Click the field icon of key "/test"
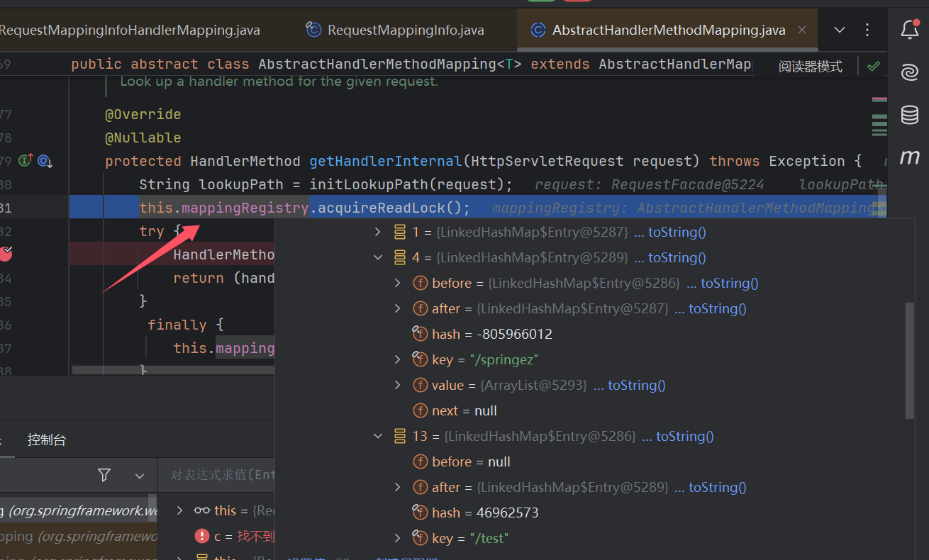This screenshot has height=560, width=929. point(420,537)
